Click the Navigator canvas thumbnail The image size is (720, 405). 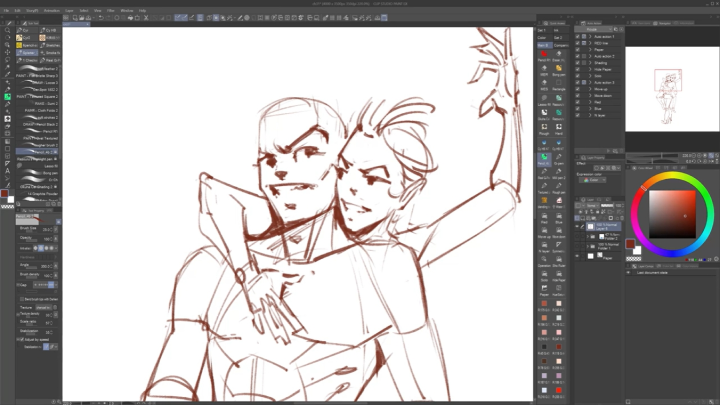(672, 89)
